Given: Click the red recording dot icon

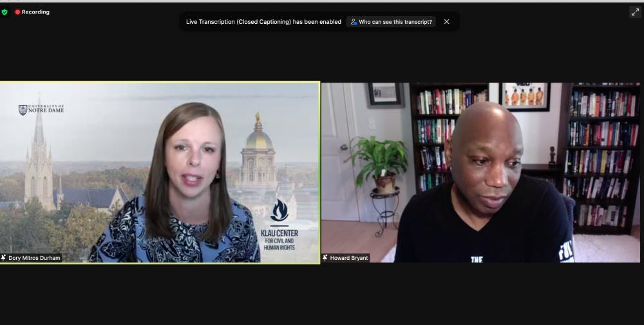Looking at the screenshot, I should pyautogui.click(x=17, y=12).
